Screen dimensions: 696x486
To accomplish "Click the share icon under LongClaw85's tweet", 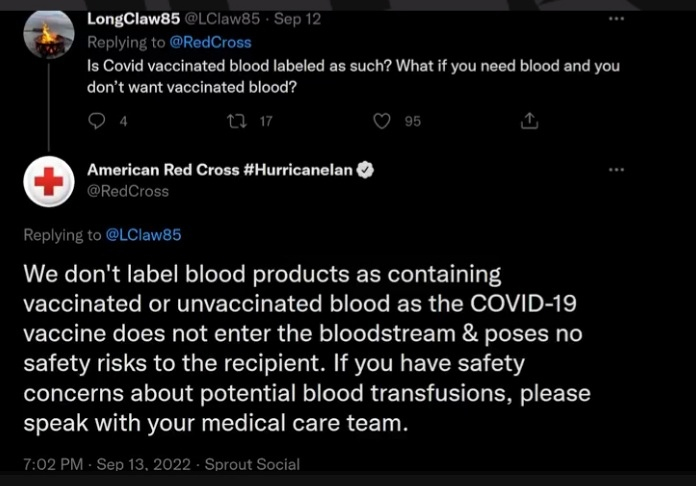I will click(530, 121).
